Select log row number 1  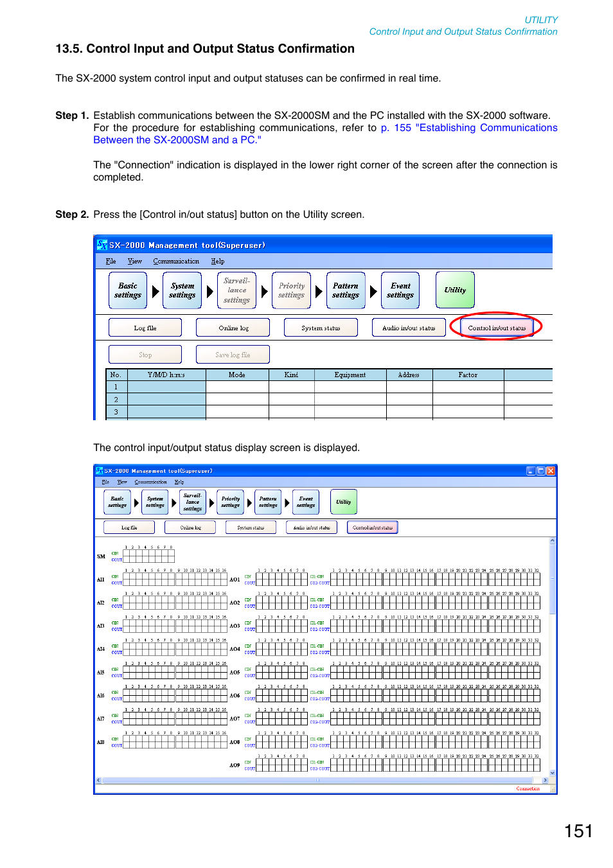[116, 387]
